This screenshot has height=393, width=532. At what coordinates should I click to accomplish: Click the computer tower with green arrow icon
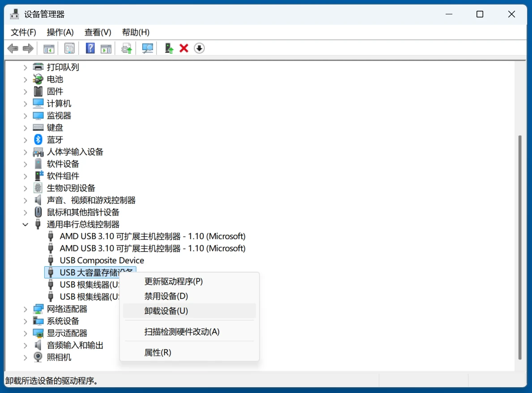point(169,48)
